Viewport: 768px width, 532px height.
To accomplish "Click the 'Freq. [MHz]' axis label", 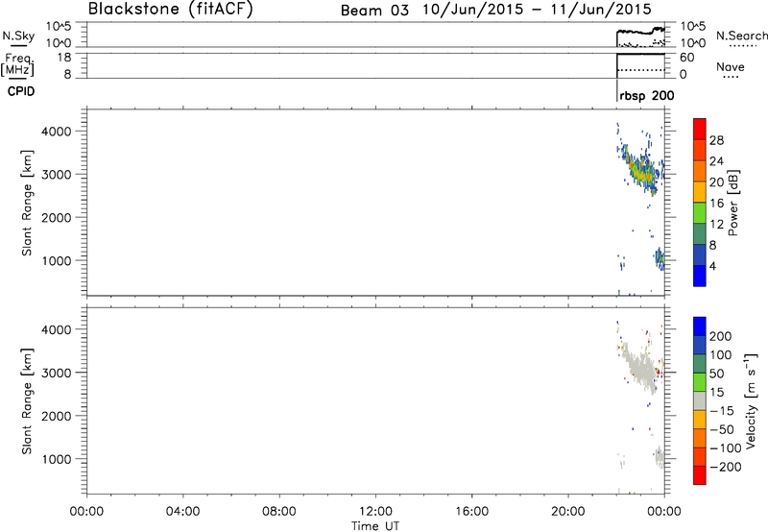I will point(17,64).
